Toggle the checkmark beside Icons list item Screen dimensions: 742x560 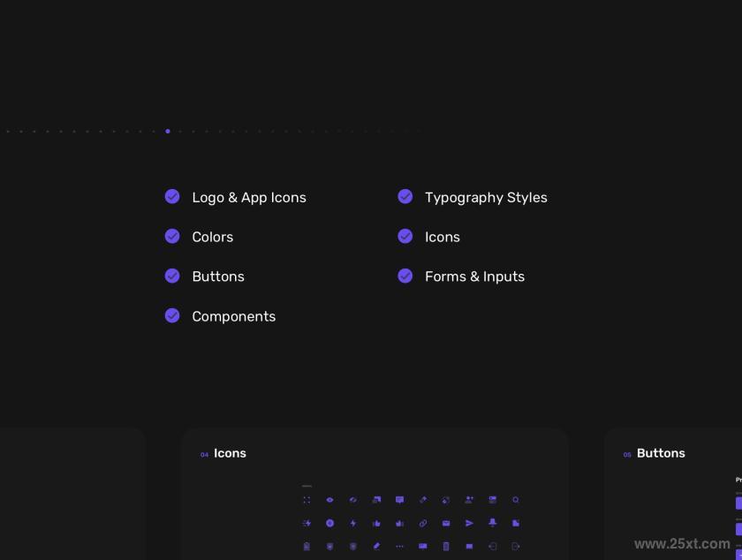pos(405,236)
